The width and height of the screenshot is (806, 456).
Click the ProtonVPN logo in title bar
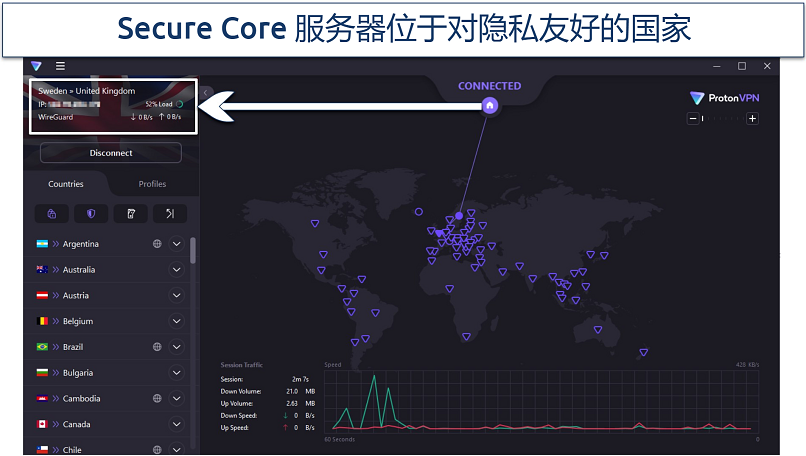click(37, 66)
